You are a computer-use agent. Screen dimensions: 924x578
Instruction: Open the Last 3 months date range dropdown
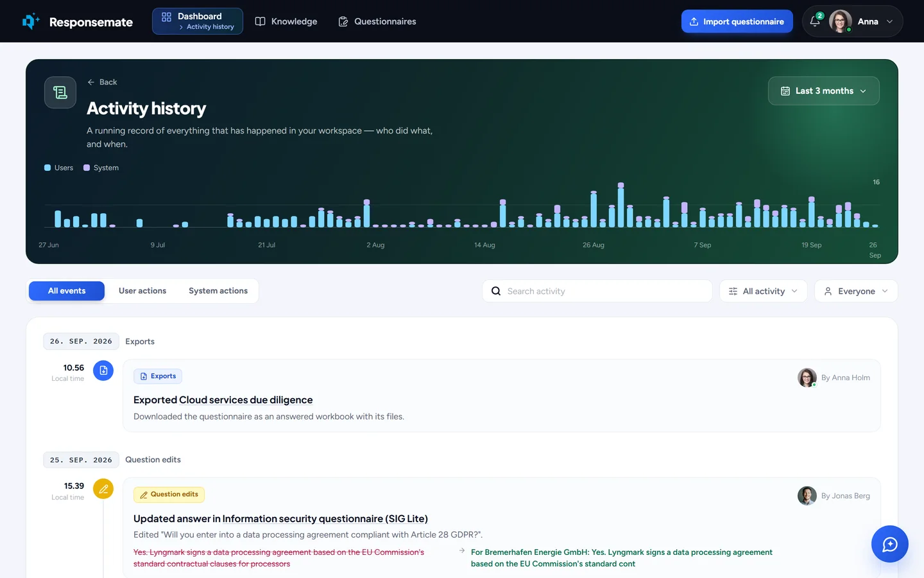pos(824,91)
